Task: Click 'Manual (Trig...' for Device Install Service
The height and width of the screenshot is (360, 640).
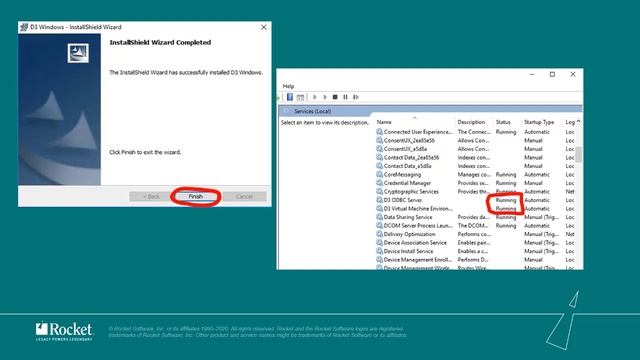Action: 541,251
